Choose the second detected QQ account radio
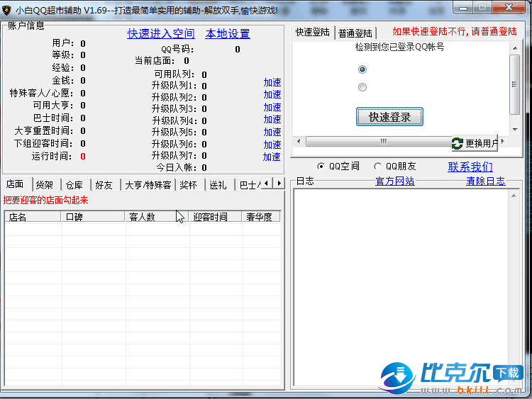 (362, 87)
